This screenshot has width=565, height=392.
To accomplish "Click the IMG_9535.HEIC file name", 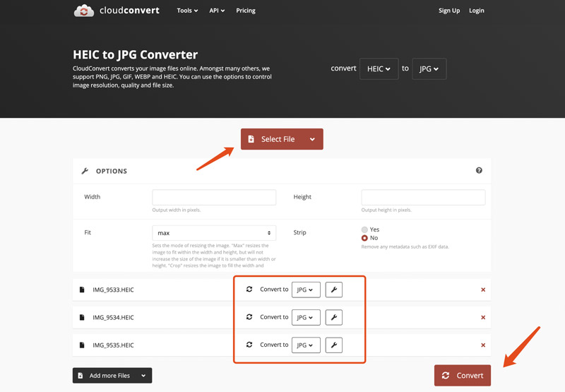I will tap(113, 345).
